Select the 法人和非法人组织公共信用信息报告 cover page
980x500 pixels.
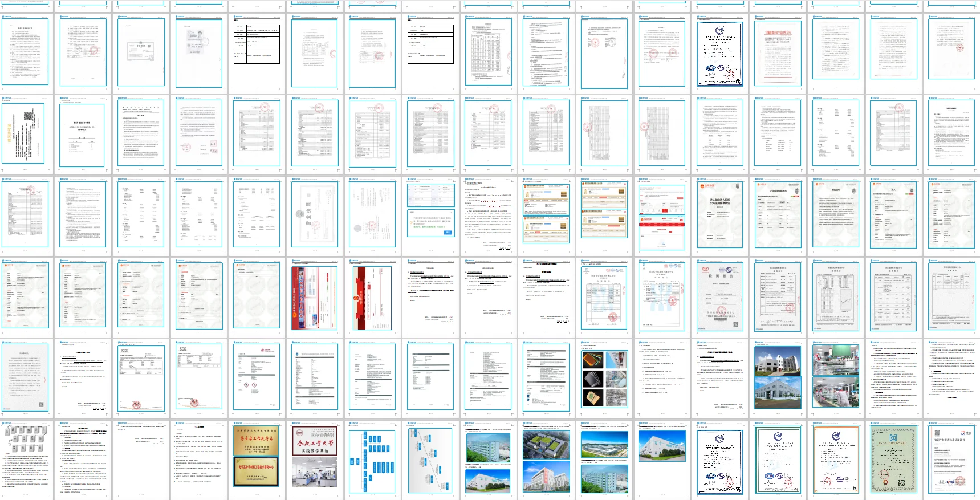pos(720,216)
